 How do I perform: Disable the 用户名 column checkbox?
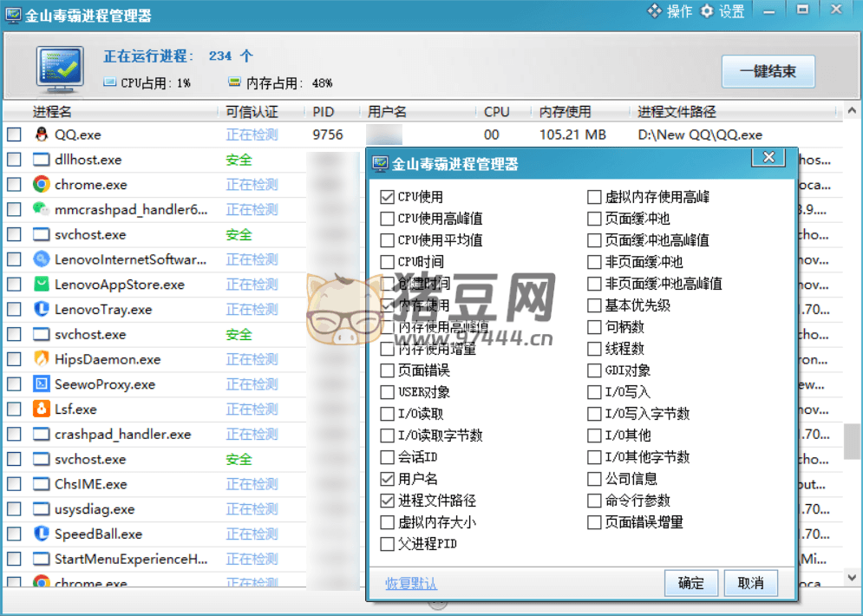[388, 479]
